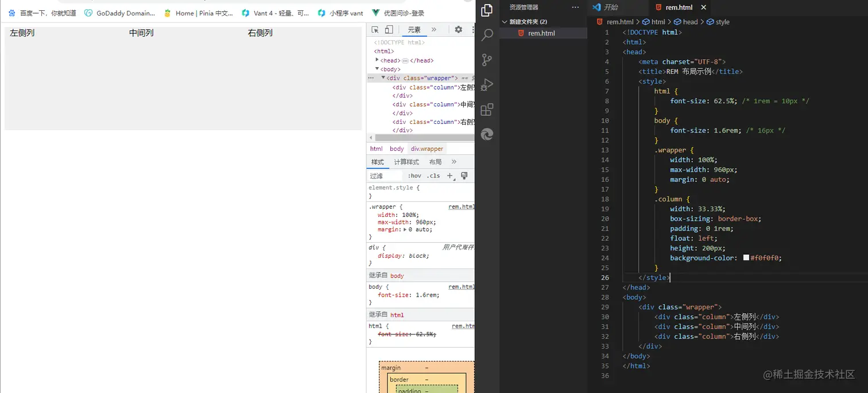
Task: Select the body breadcrumb in DevTools
Action: (x=397, y=149)
